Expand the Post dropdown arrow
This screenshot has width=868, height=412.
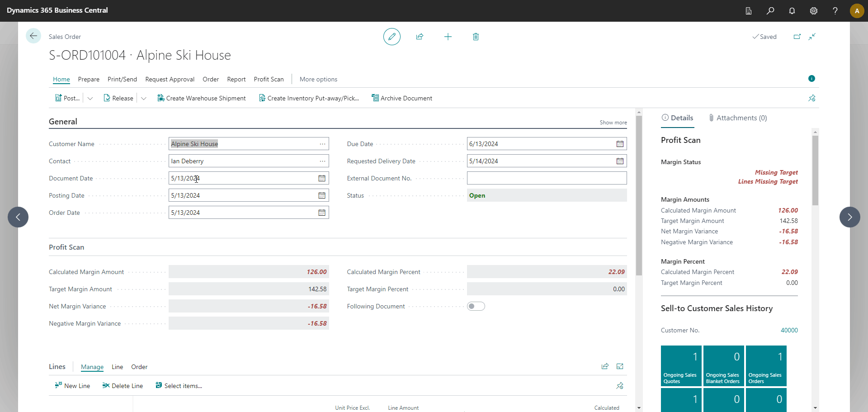coord(90,98)
